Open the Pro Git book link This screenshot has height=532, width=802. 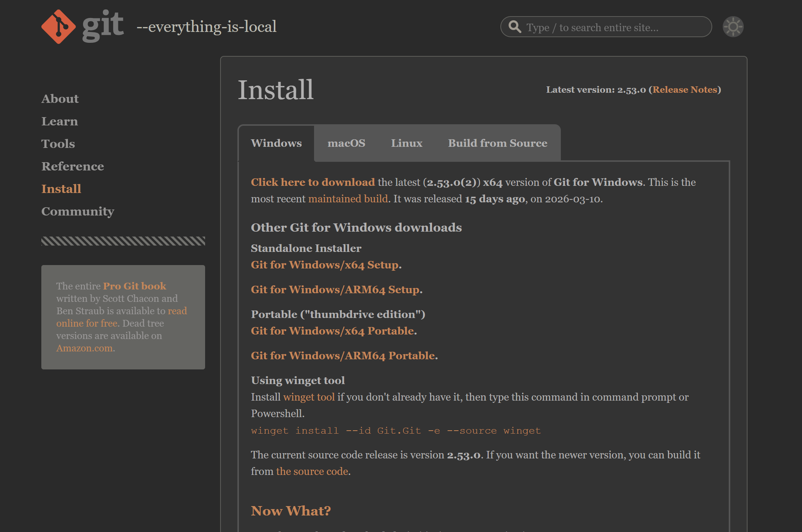(134, 286)
